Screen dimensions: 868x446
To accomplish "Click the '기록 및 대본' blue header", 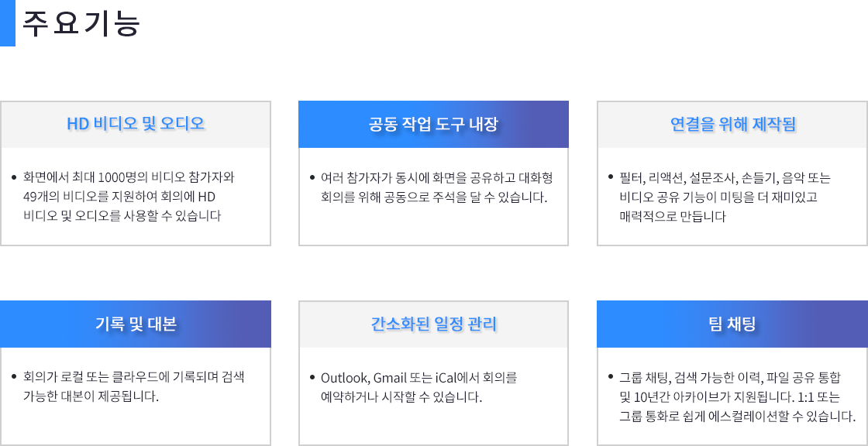I will (136, 324).
